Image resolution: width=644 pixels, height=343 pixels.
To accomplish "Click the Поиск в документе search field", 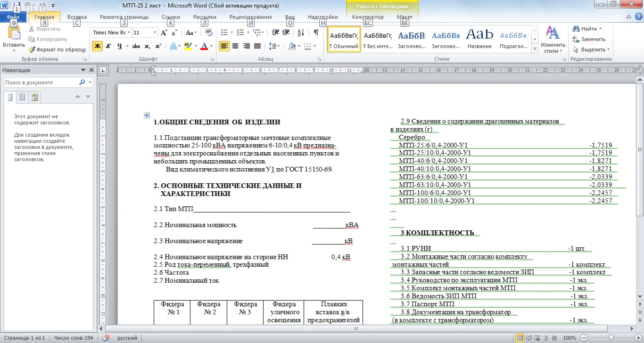I will [x=41, y=82].
